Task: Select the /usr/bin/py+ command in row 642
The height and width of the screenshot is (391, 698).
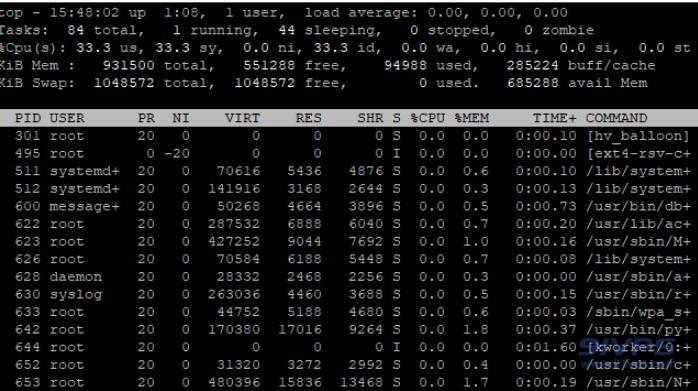Action: point(638,330)
